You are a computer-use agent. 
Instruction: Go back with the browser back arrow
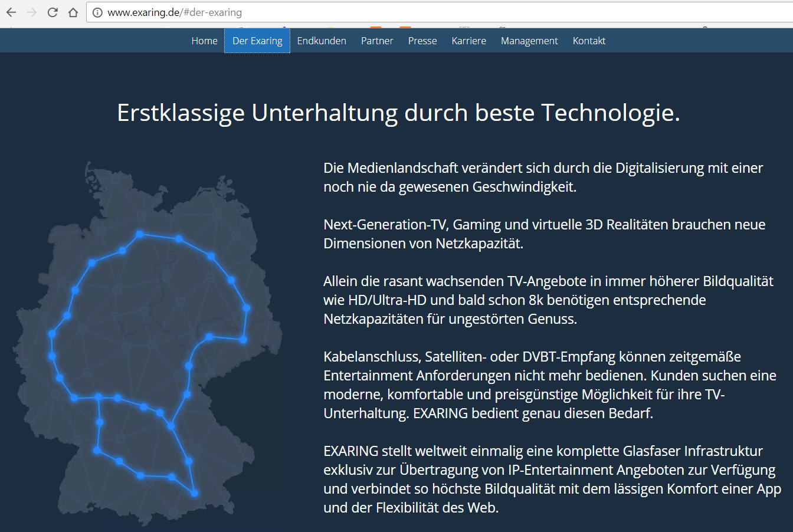[x=11, y=12]
